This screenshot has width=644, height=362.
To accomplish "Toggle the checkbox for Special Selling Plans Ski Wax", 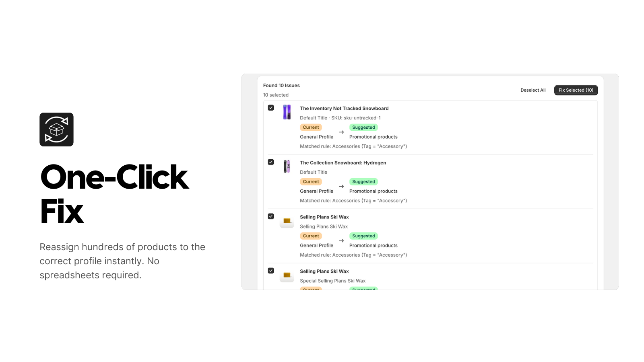I will click(271, 270).
